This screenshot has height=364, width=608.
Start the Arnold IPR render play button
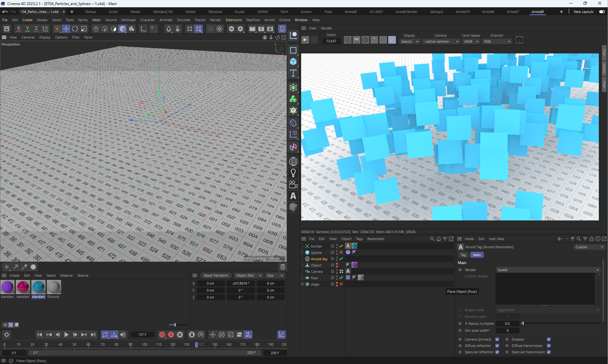click(x=305, y=40)
